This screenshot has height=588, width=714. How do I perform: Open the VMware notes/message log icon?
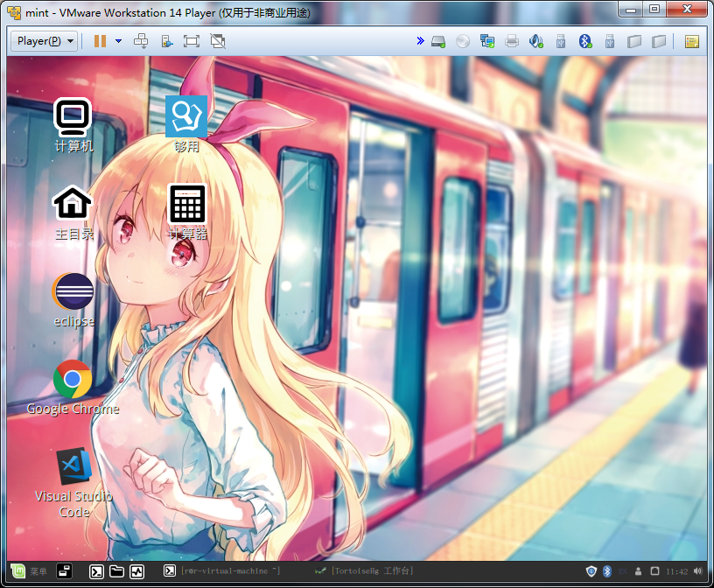point(691,41)
